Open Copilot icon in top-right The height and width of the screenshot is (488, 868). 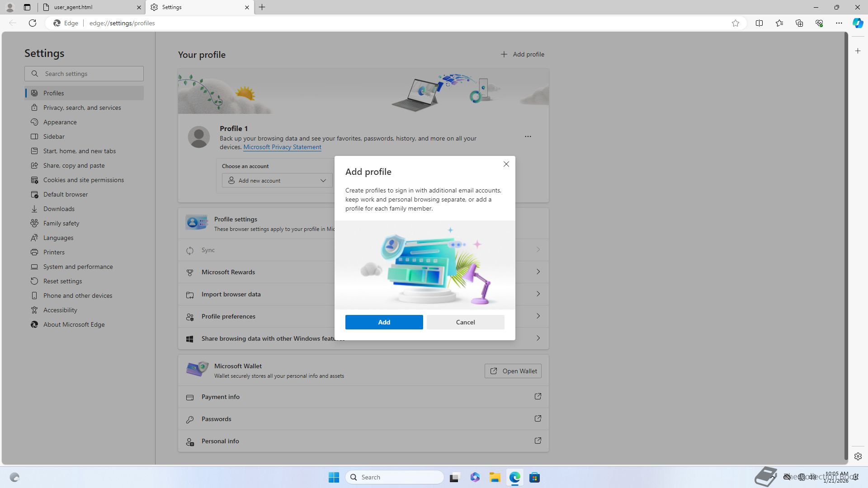(x=858, y=23)
